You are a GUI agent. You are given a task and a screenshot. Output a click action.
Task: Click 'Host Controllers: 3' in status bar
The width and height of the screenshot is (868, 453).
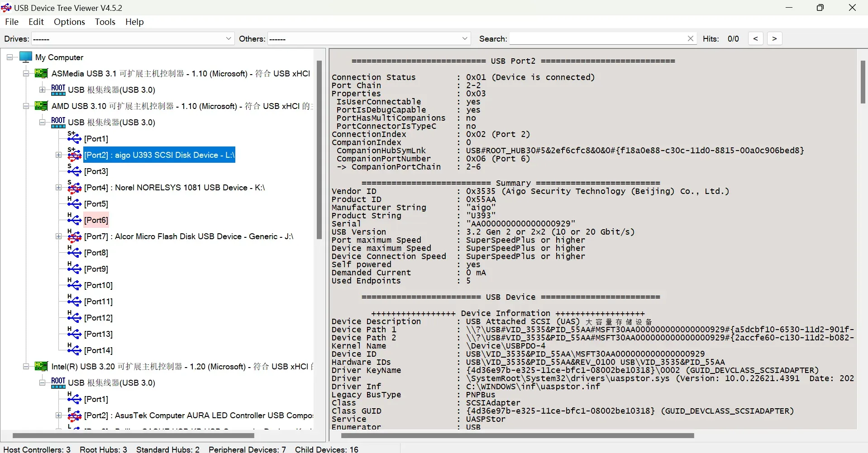pos(37,449)
